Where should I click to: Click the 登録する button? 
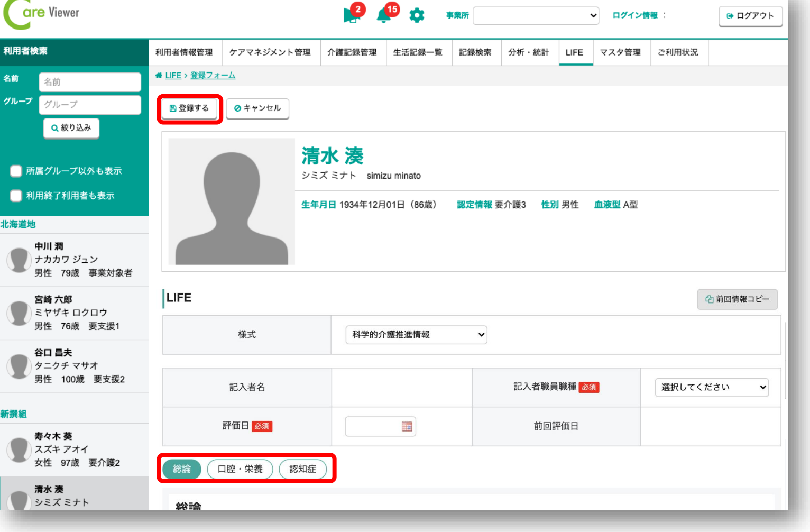click(189, 108)
